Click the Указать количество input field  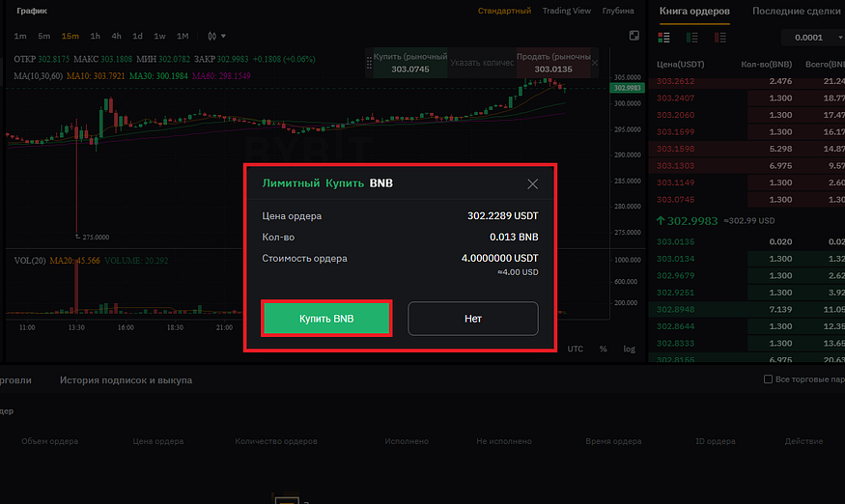click(x=482, y=63)
